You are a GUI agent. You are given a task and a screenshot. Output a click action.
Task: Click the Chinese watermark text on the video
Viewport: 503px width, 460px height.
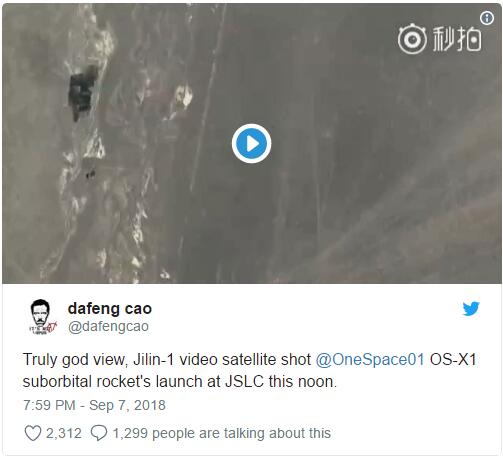457,39
